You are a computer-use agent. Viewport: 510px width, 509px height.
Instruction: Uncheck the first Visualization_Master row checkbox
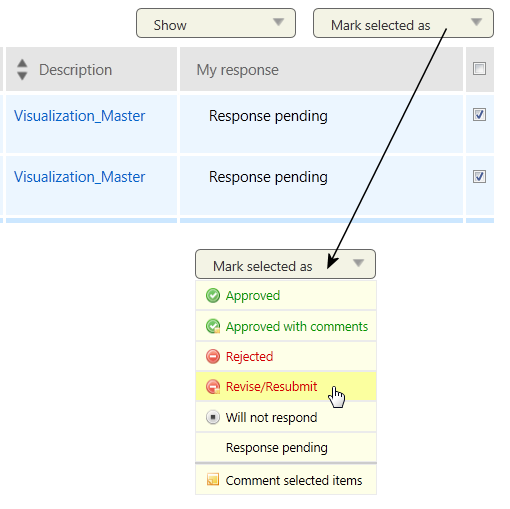pos(479,115)
